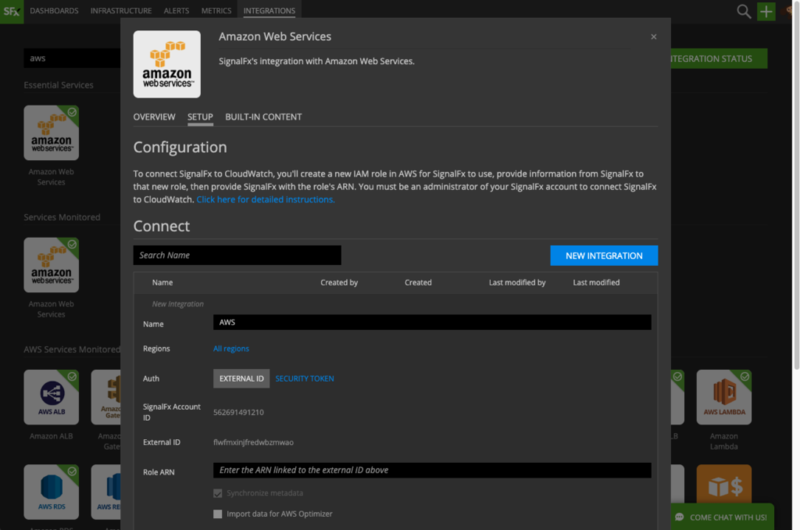Viewport: 800px width, 530px height.
Task: Choose External ID auth option
Action: [x=241, y=378]
